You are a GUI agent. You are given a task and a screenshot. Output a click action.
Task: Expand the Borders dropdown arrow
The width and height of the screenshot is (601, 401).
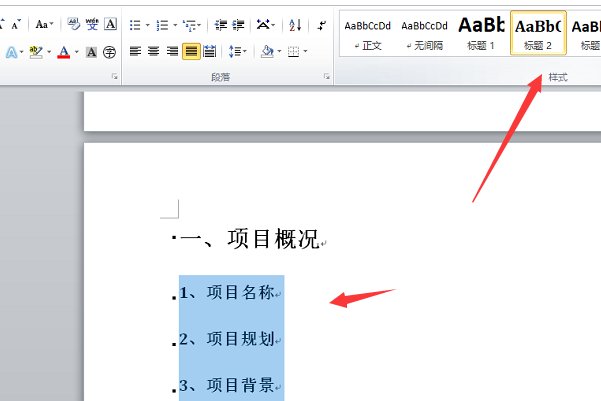tap(305, 51)
